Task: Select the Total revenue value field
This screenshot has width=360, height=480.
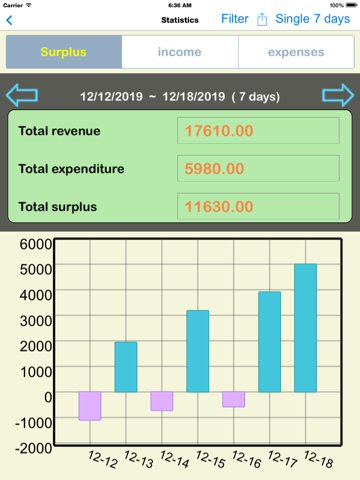Action: point(258,130)
